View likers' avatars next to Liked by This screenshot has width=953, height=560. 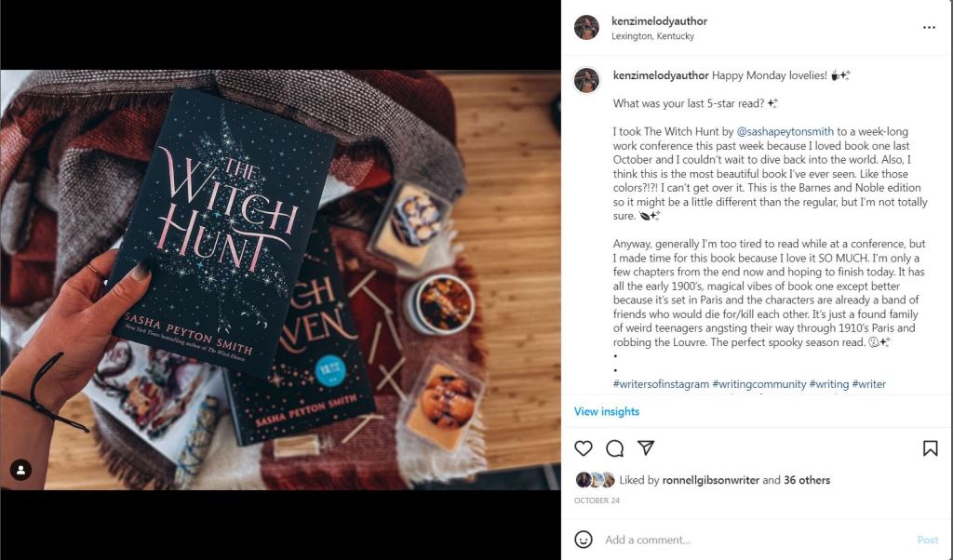pos(595,480)
